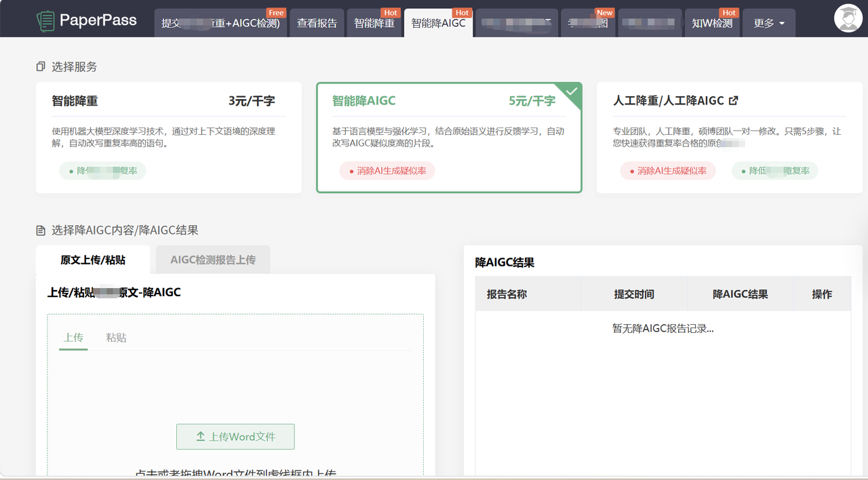Image resolution: width=868 pixels, height=480 pixels.
Task: Click the document icon next to 选择降AIGC内容
Action: coord(41,231)
